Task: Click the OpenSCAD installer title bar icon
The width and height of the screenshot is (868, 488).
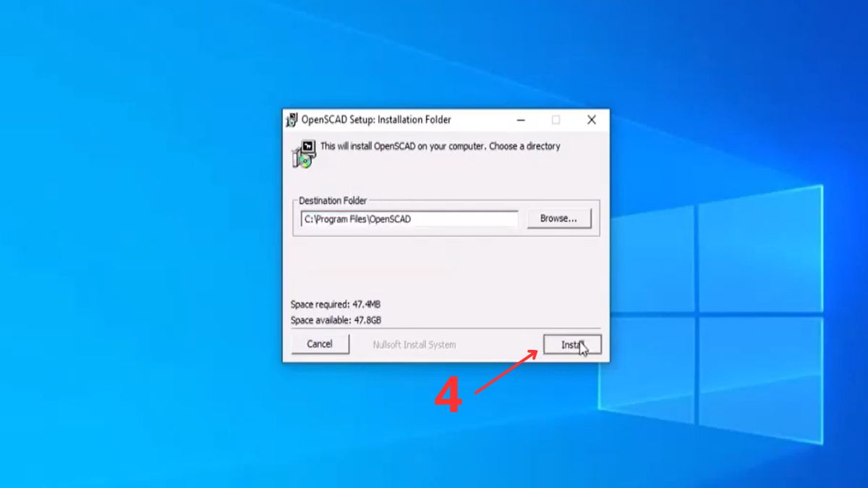Action: (292, 120)
